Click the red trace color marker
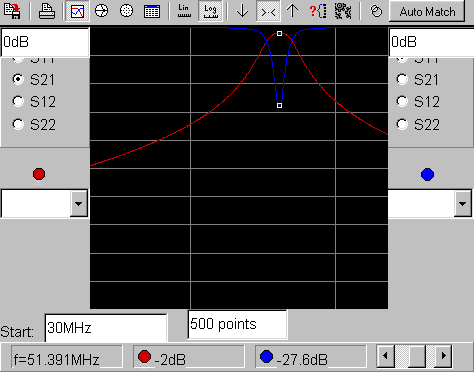The width and height of the screenshot is (474, 372). 39,174
